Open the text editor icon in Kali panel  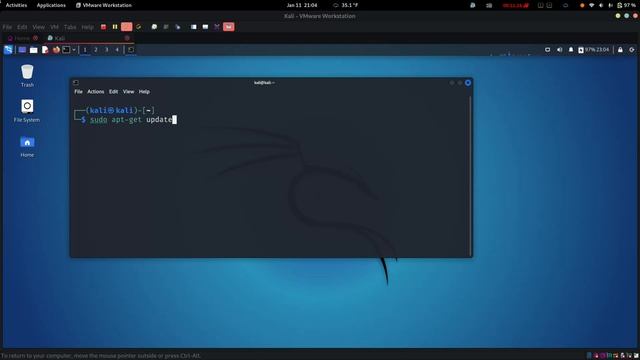(x=45, y=50)
